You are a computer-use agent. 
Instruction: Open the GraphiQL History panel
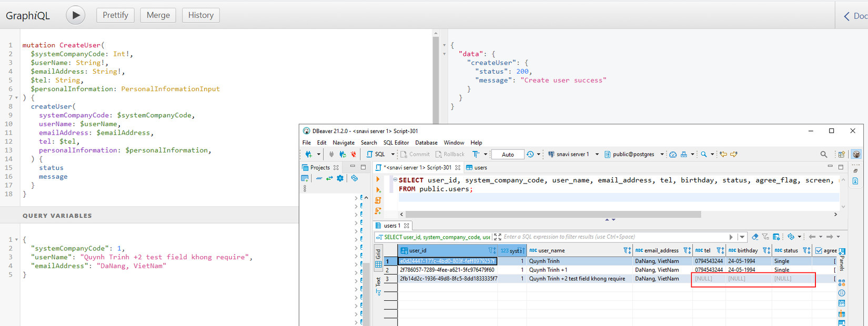pos(200,15)
